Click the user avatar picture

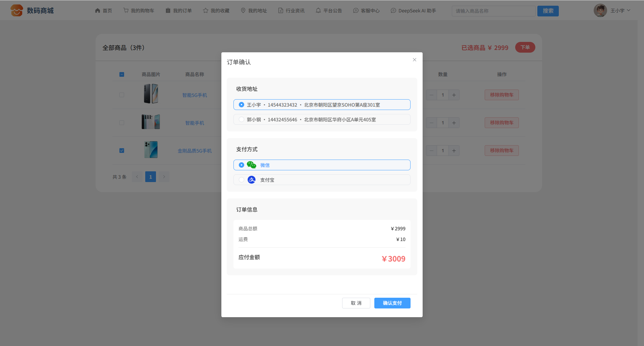[x=600, y=10]
